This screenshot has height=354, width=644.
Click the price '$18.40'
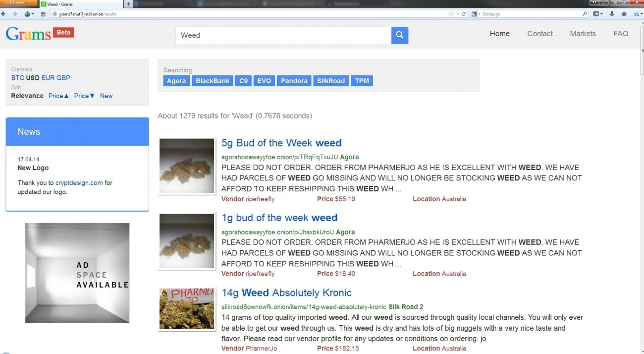pos(345,274)
